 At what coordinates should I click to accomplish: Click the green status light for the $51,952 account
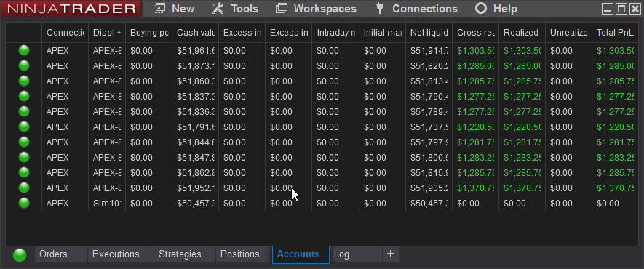[x=24, y=188]
